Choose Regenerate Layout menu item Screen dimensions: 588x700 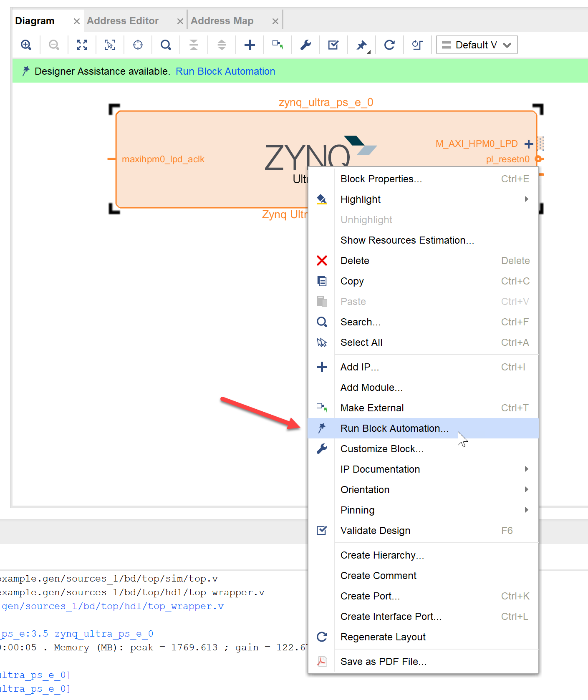click(x=423, y=637)
